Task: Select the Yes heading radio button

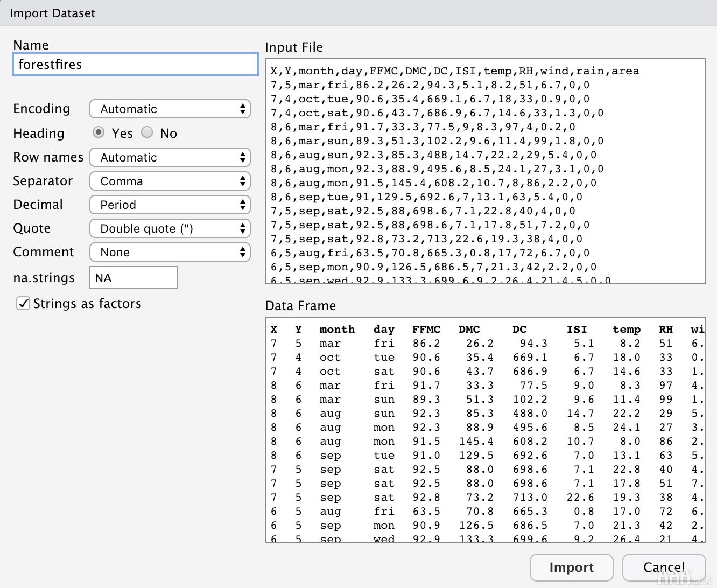Action: point(99,132)
